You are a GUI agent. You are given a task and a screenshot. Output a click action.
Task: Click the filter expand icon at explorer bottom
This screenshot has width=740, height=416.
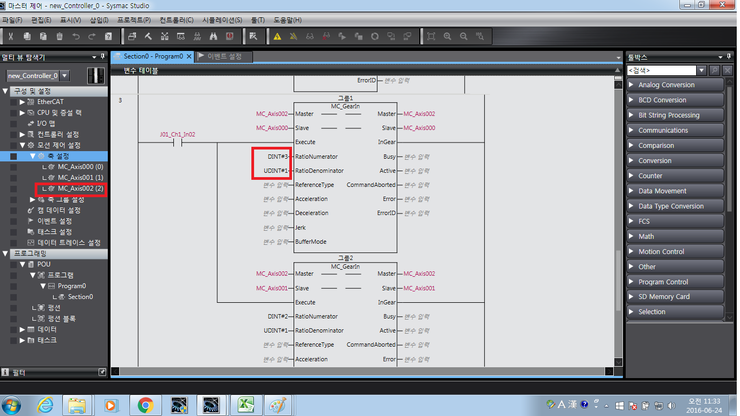coord(102,372)
